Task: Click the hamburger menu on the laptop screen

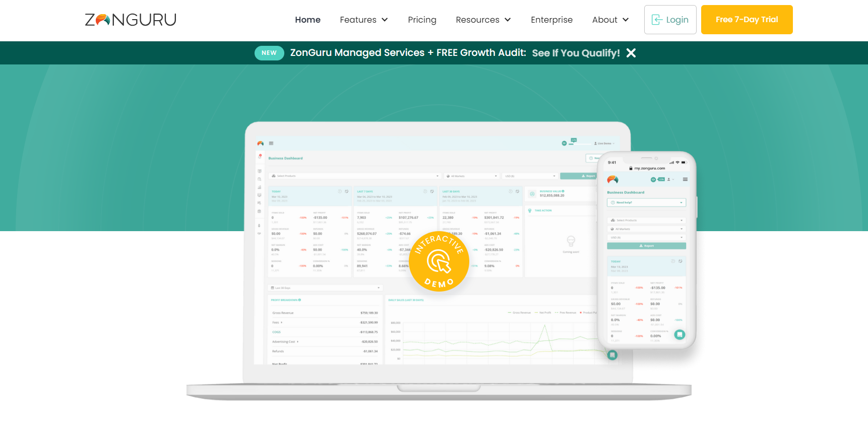Action: click(x=271, y=144)
